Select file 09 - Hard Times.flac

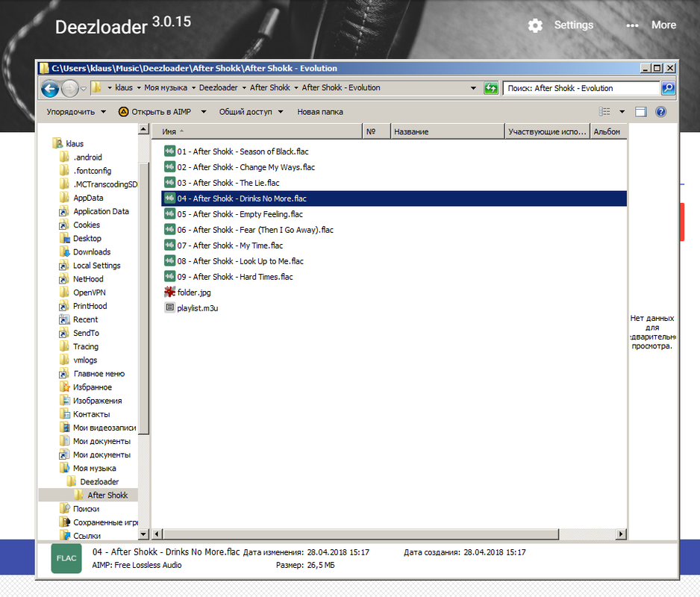(x=235, y=276)
